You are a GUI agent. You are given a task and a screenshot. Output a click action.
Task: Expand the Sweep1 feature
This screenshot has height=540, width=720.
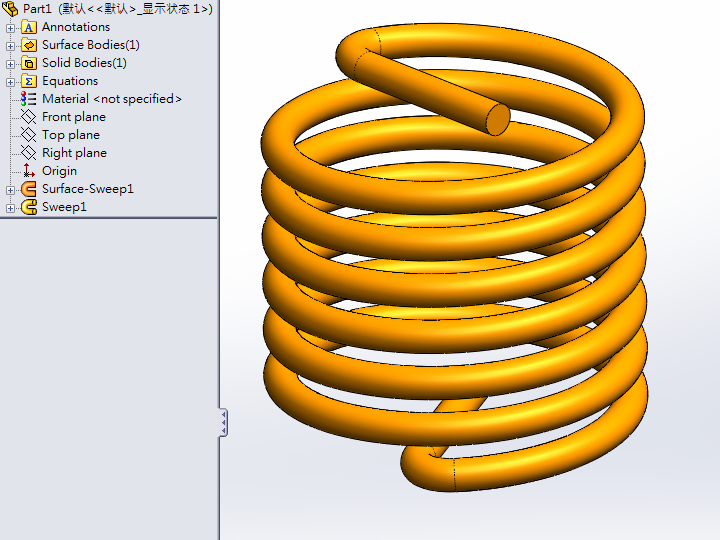(x=10, y=208)
